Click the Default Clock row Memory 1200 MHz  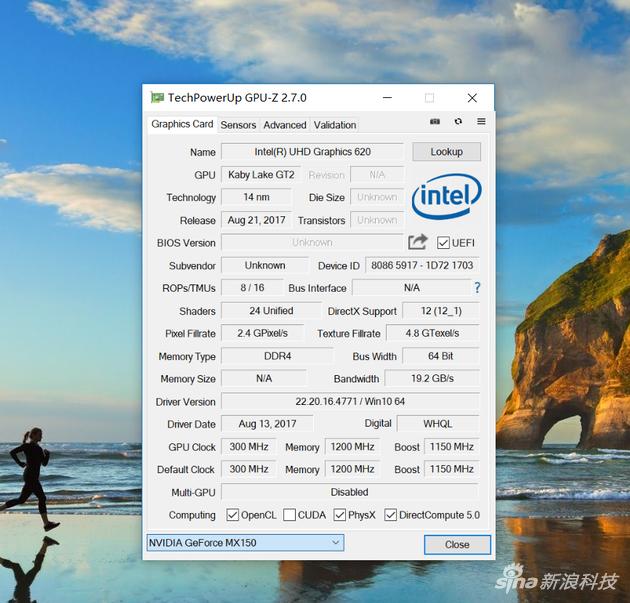click(352, 469)
